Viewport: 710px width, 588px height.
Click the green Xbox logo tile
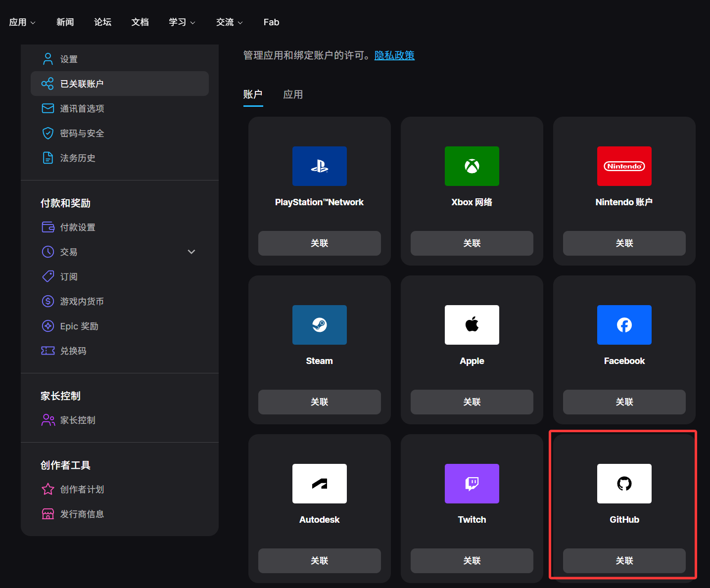point(472,166)
